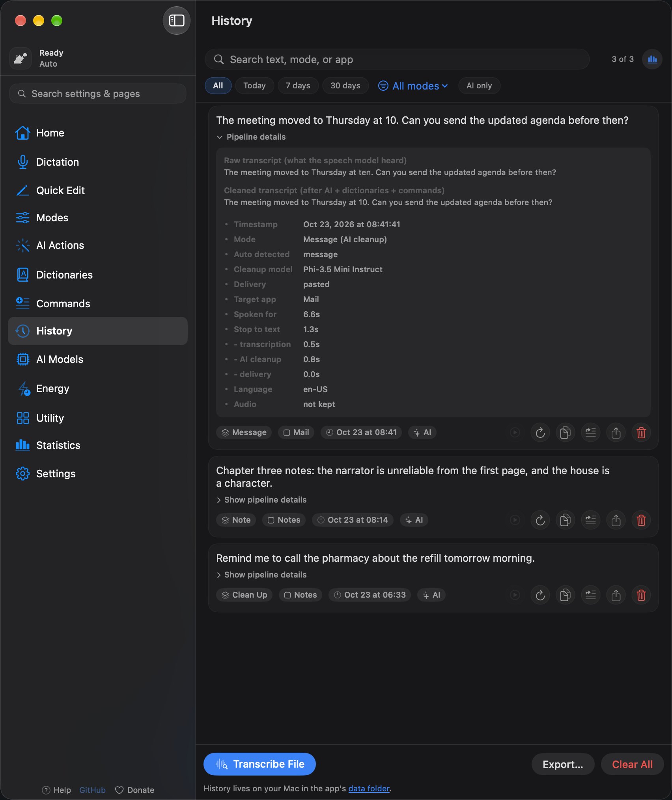Show pipeline details for 'Chapter three notes' entry
This screenshot has width=672, height=800.
tap(261, 500)
